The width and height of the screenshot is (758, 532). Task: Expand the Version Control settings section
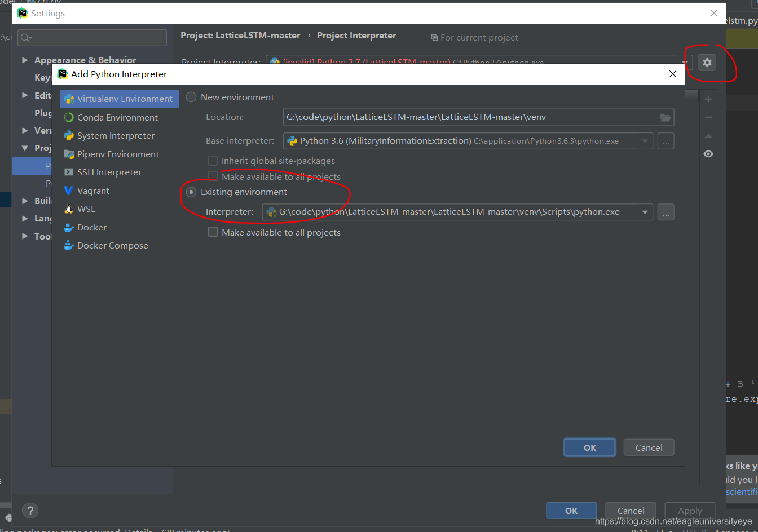(25, 130)
